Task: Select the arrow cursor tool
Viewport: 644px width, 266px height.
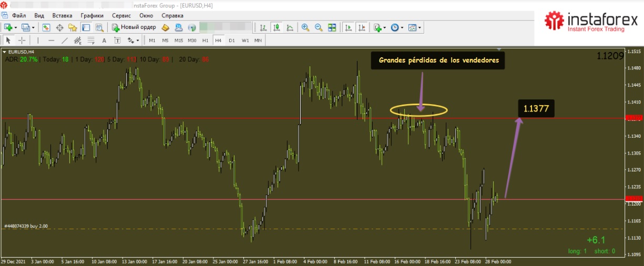Action: [8, 40]
